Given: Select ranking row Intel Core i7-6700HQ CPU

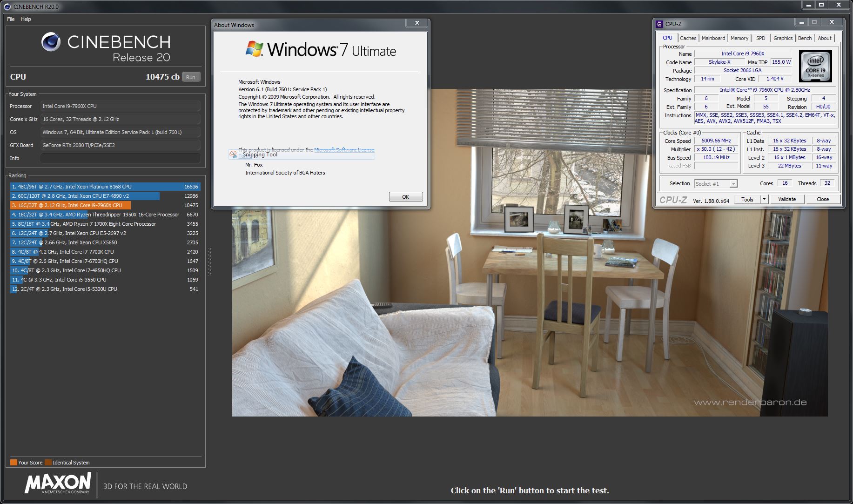Looking at the screenshot, I should [x=105, y=261].
